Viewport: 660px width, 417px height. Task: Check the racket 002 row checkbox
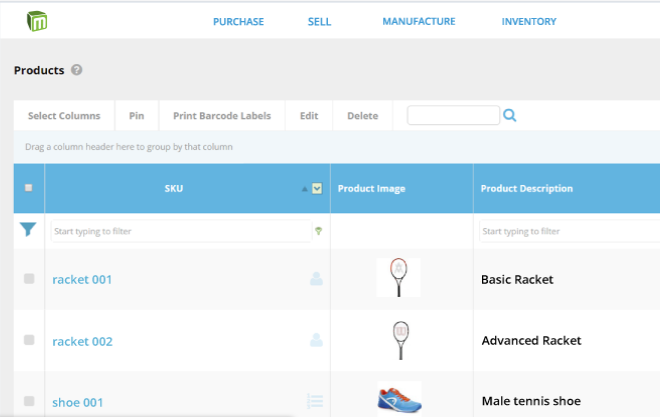(x=29, y=340)
